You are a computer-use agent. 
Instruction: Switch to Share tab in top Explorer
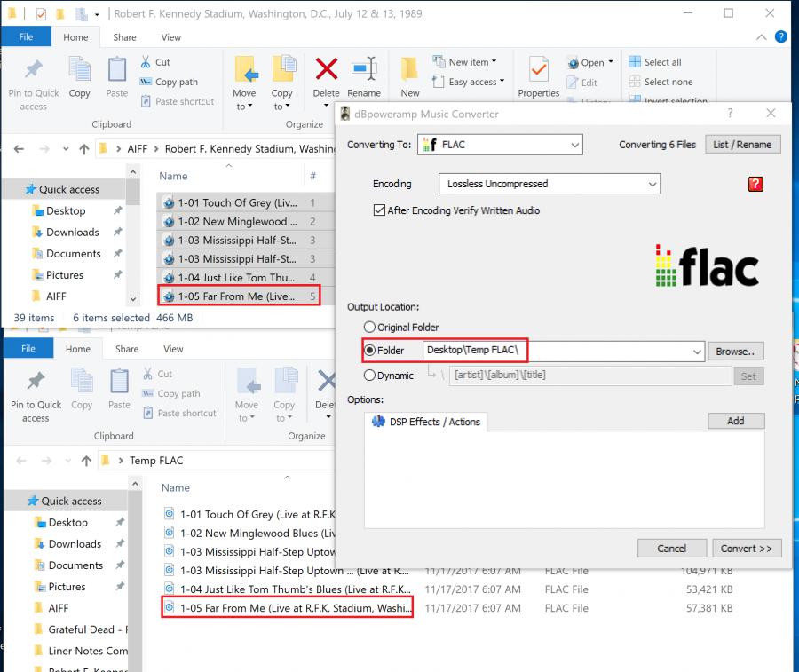point(124,37)
